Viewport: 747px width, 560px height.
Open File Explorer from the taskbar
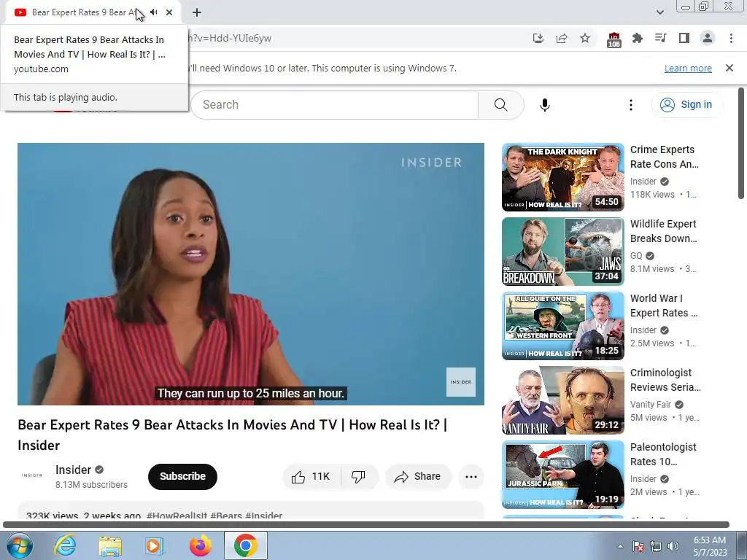click(x=110, y=545)
